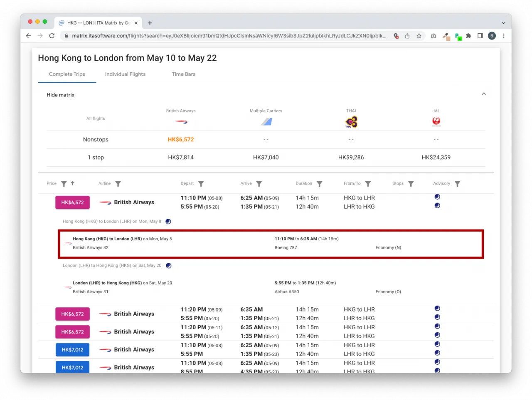Click JAL airline logo in matrix
This screenshot has height=400, width=532.
pyautogui.click(x=436, y=121)
